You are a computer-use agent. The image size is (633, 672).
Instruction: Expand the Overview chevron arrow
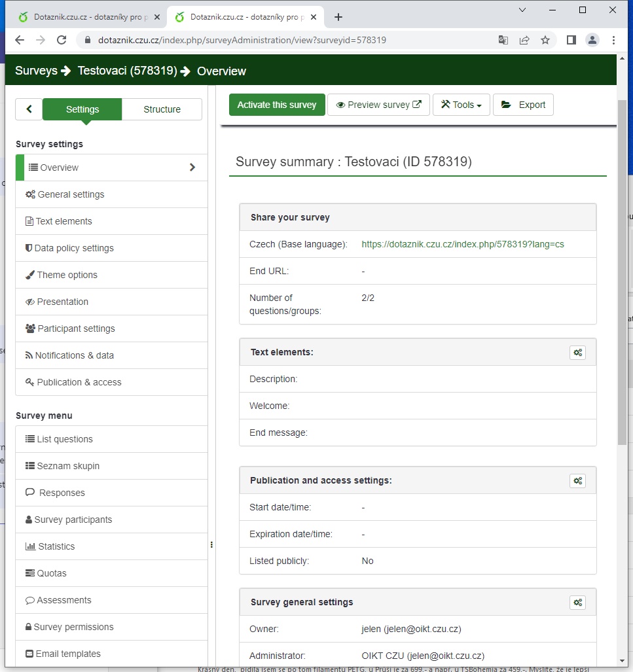click(x=192, y=168)
